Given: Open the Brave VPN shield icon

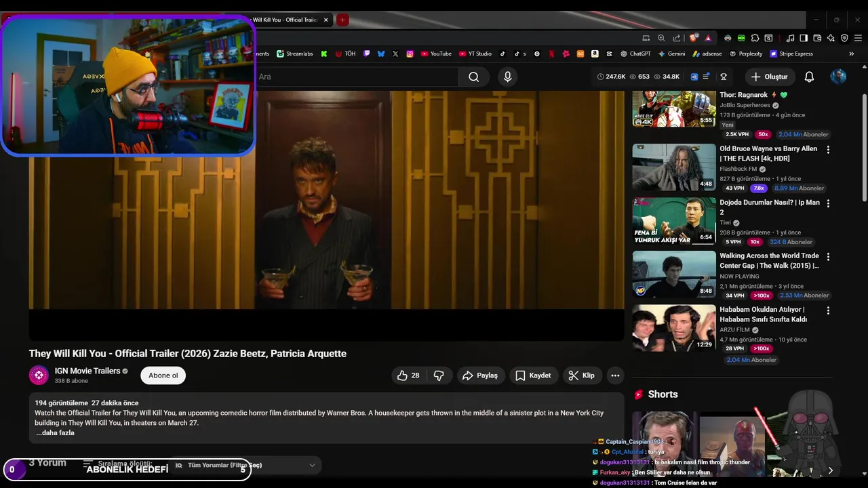Looking at the screenshot, I should [x=844, y=38].
